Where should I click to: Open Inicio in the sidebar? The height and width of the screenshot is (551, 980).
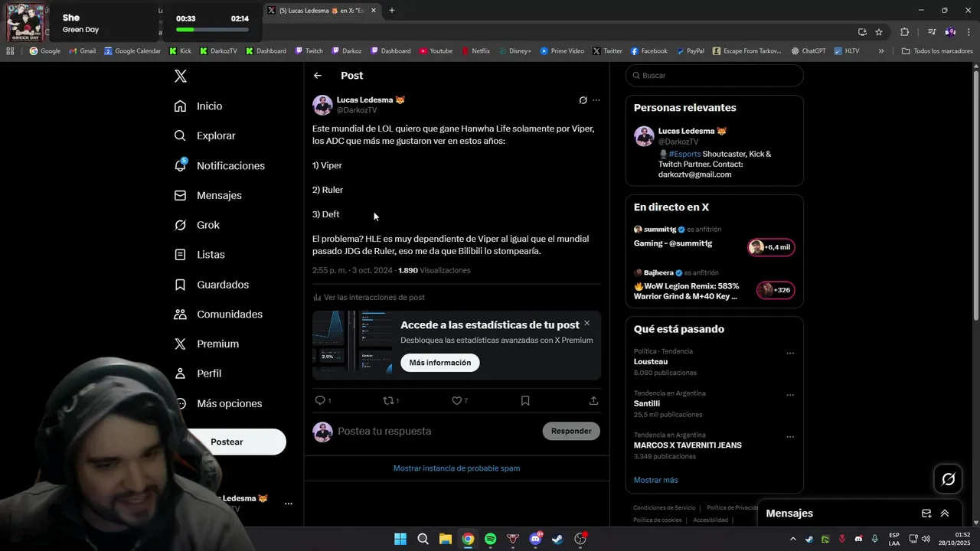[198, 106]
